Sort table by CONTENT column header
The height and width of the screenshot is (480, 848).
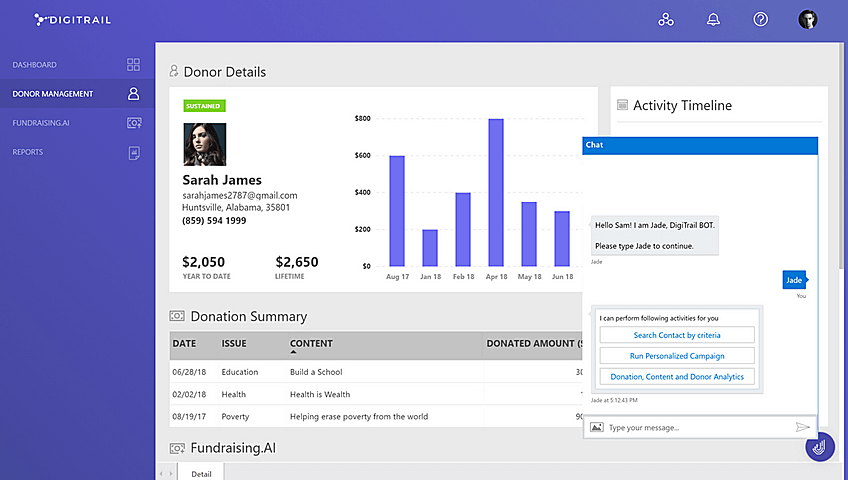tap(311, 344)
